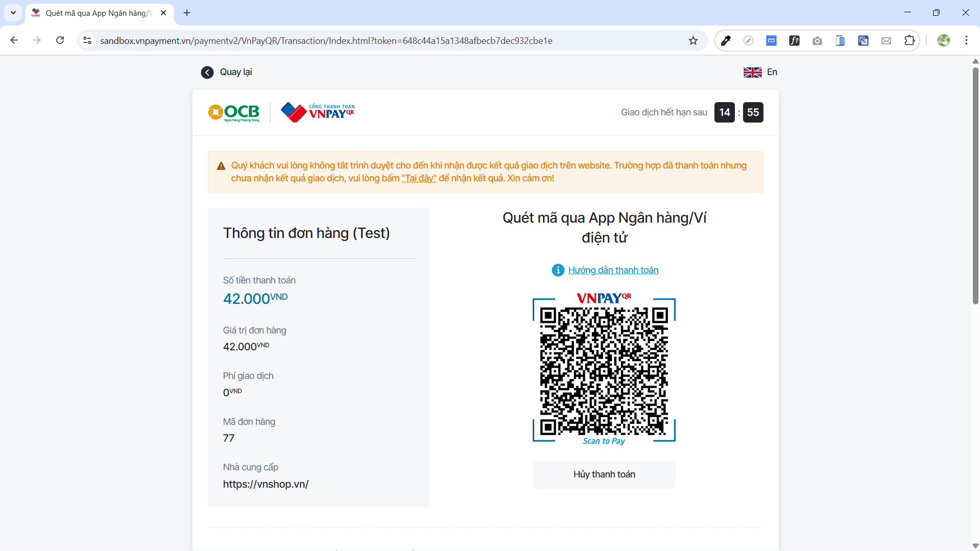Click the Quay lại back arrow icon
The height and width of the screenshot is (551, 980).
pyautogui.click(x=207, y=73)
